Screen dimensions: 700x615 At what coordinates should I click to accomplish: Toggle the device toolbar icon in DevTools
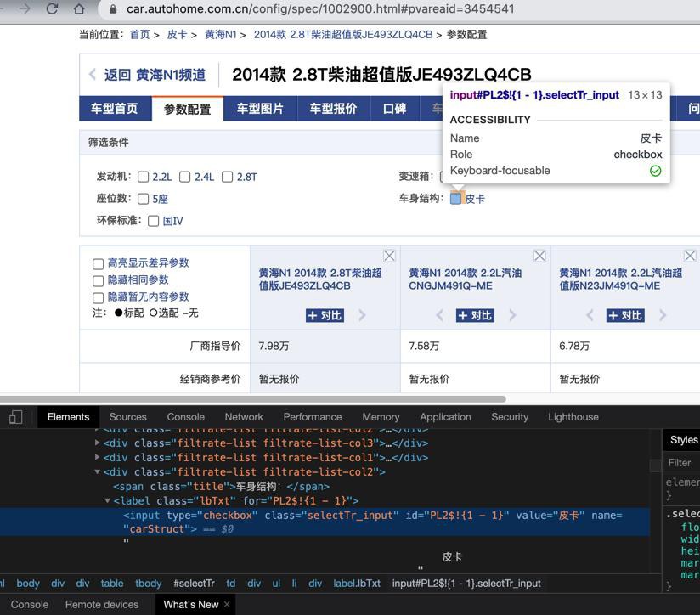tap(15, 417)
